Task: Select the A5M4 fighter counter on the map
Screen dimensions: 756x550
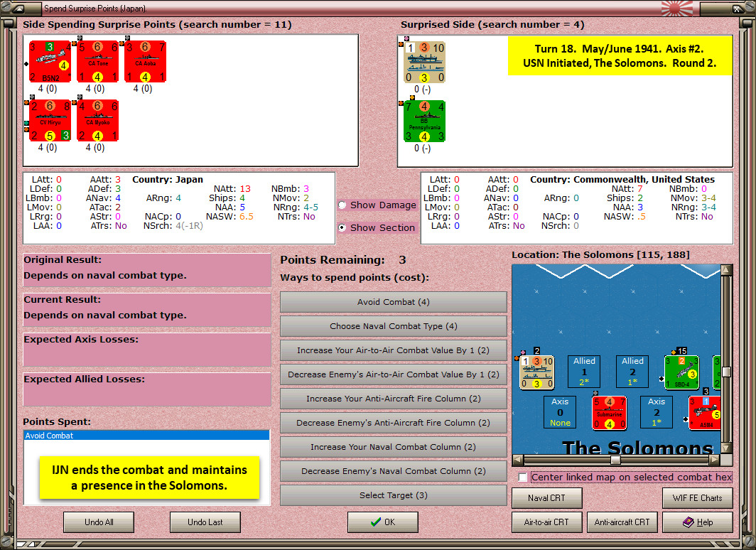Action: [705, 413]
